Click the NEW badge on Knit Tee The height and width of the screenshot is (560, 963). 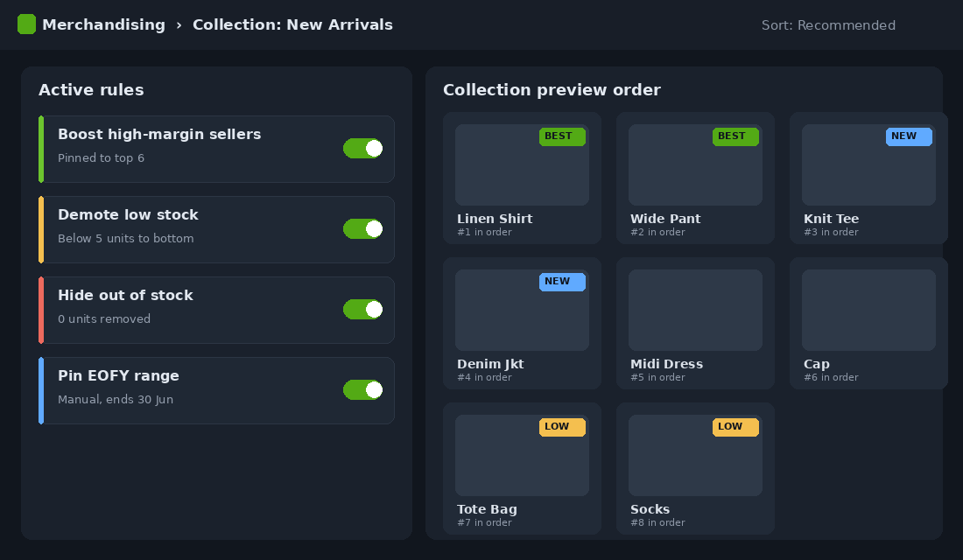909,136
